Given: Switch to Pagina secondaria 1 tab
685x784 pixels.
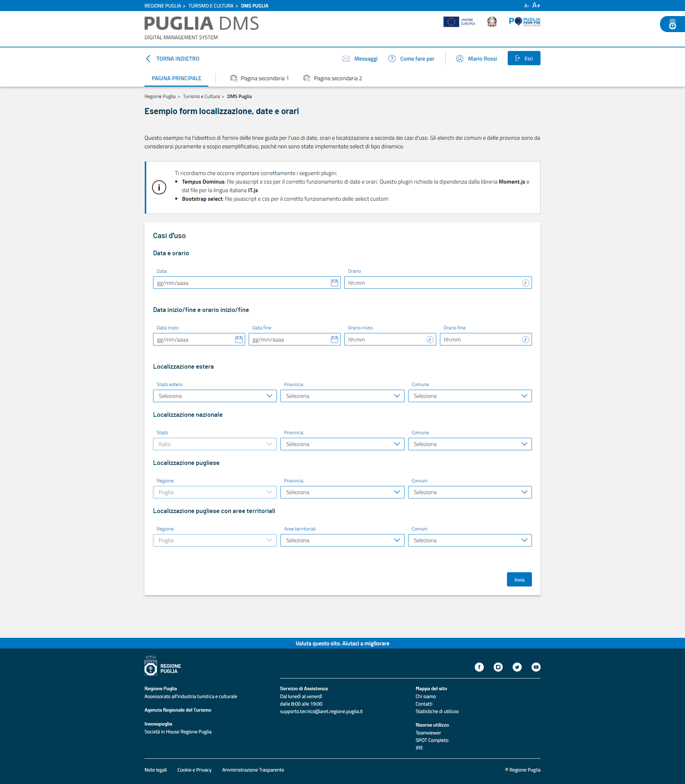Looking at the screenshot, I should point(259,78).
